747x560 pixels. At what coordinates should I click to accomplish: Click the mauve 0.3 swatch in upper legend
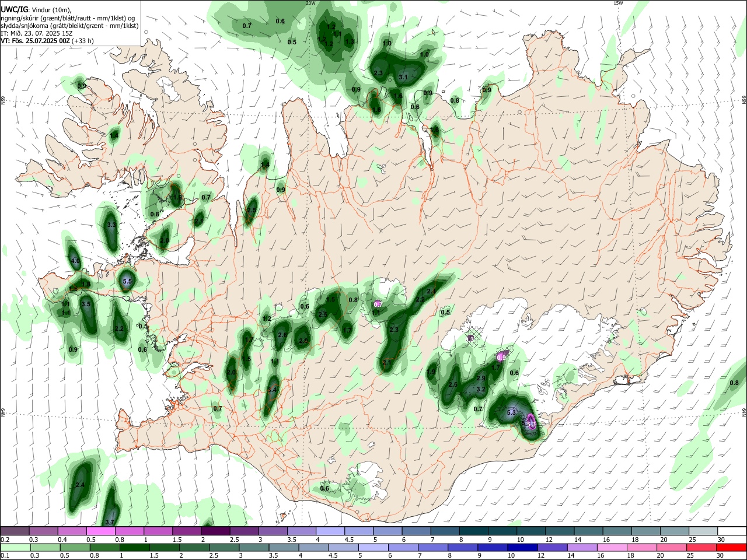(43, 531)
